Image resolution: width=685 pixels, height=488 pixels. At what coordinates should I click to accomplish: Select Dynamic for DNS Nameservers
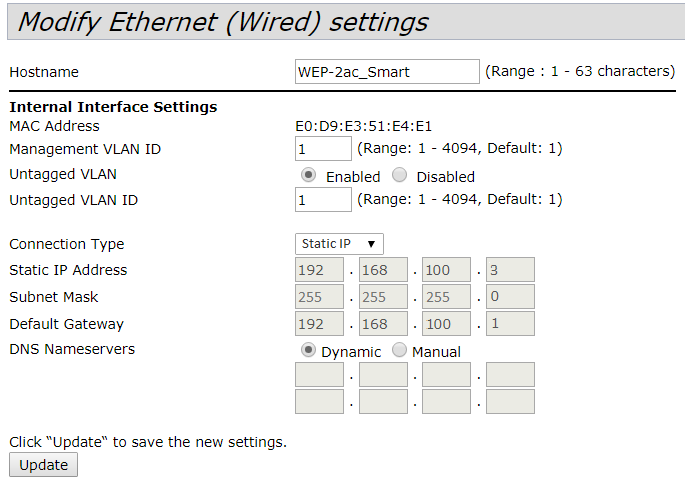309,351
